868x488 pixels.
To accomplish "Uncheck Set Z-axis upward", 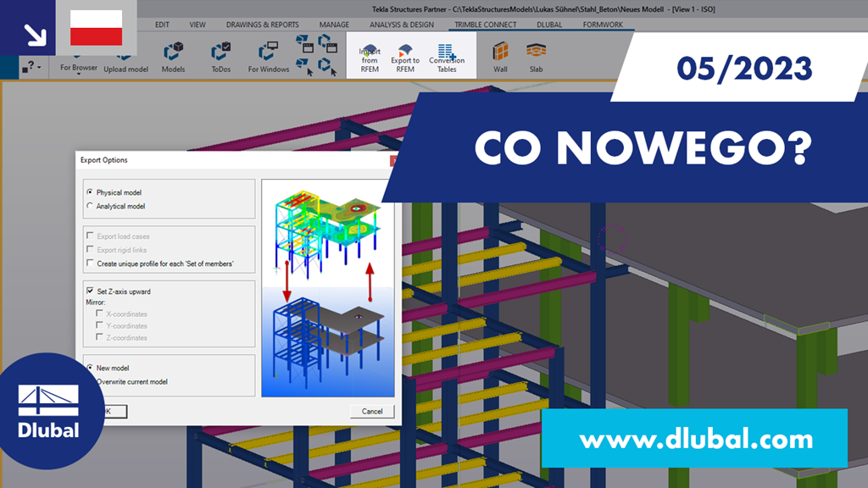I will point(90,291).
